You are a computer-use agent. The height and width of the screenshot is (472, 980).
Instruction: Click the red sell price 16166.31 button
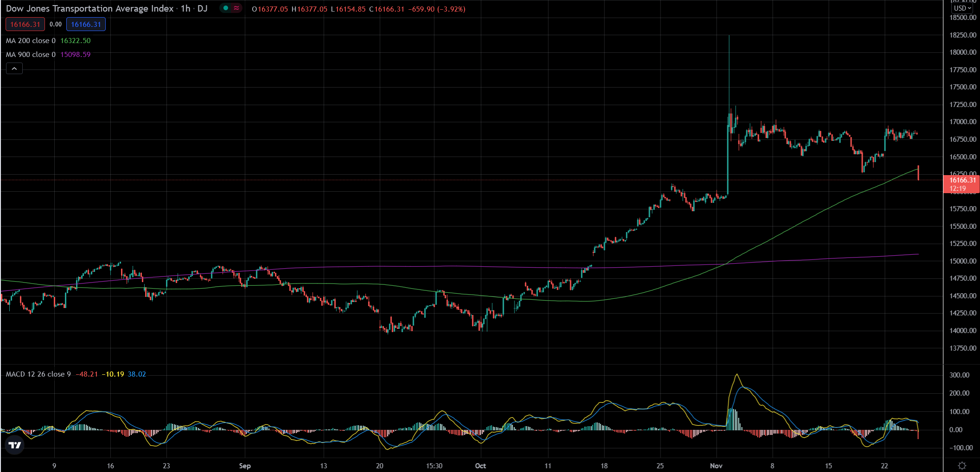[x=25, y=25]
